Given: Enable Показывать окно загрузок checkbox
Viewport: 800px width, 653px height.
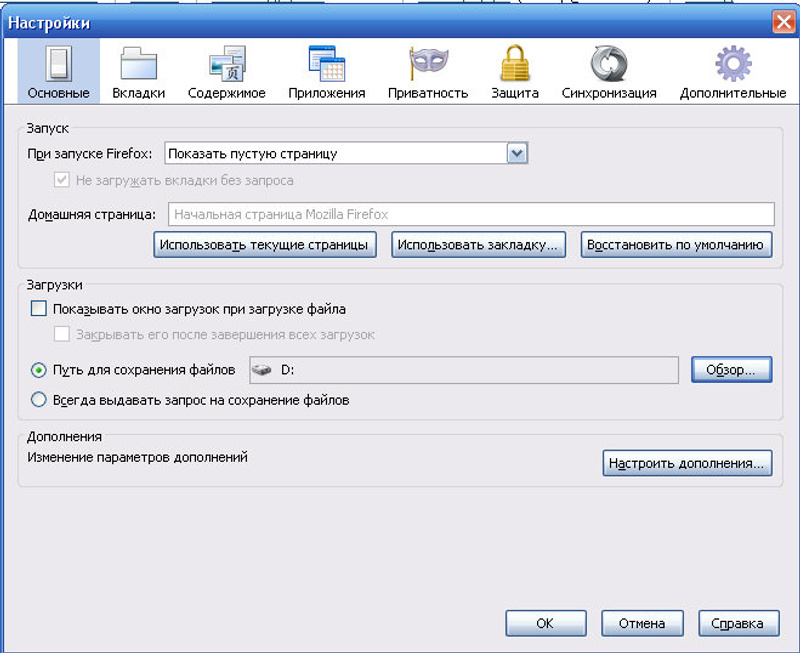Looking at the screenshot, I should click(x=39, y=309).
